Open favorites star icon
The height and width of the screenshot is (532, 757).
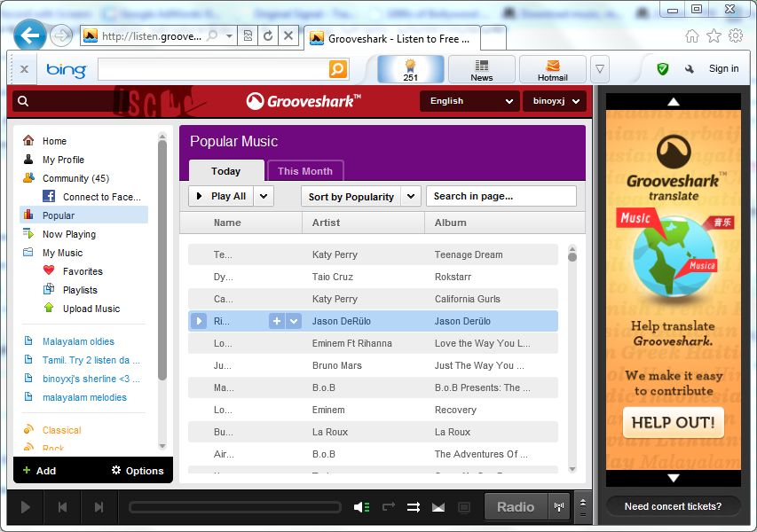(714, 35)
